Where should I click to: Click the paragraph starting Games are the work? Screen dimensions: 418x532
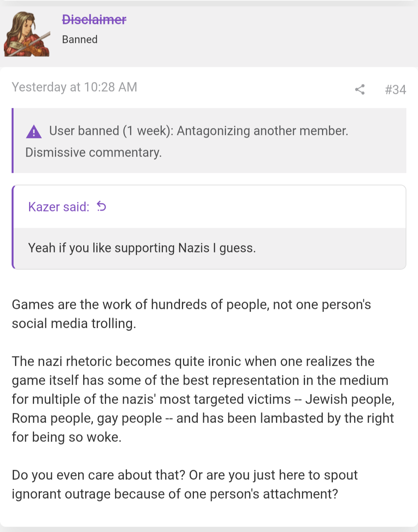[191, 314]
